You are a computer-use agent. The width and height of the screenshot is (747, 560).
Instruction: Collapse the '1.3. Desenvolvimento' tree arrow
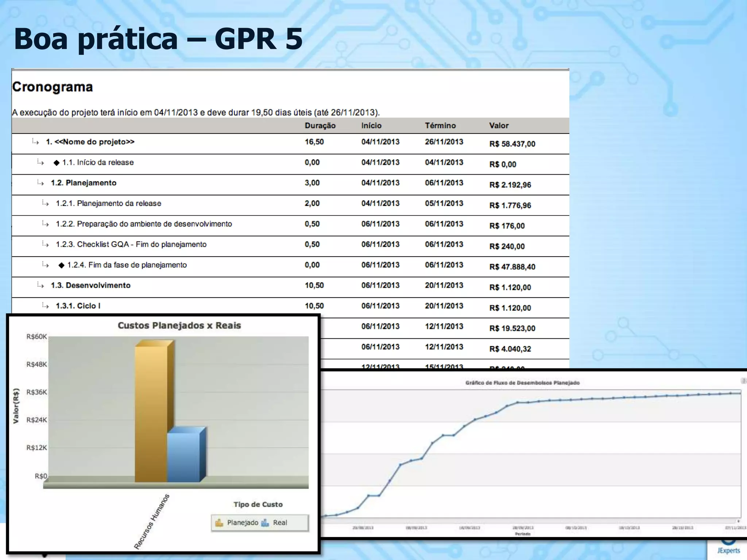[40, 285]
